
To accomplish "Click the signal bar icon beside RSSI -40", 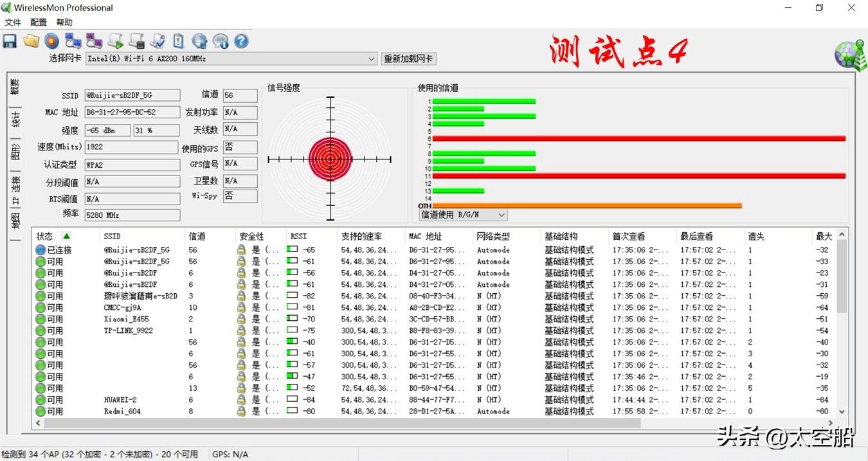I will tap(293, 343).
